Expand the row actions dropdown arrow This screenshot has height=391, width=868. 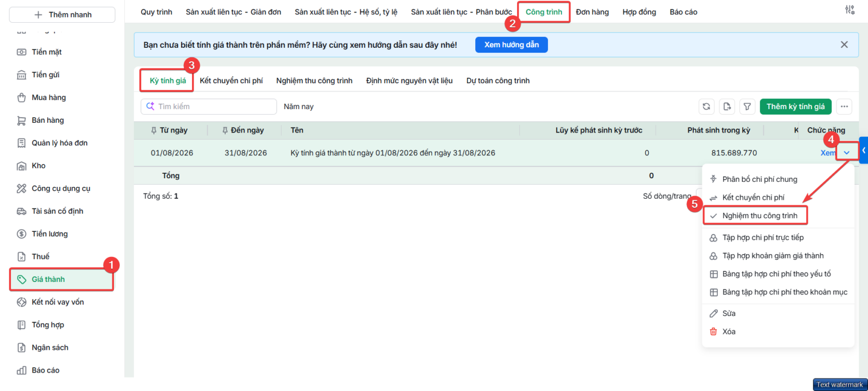(847, 153)
